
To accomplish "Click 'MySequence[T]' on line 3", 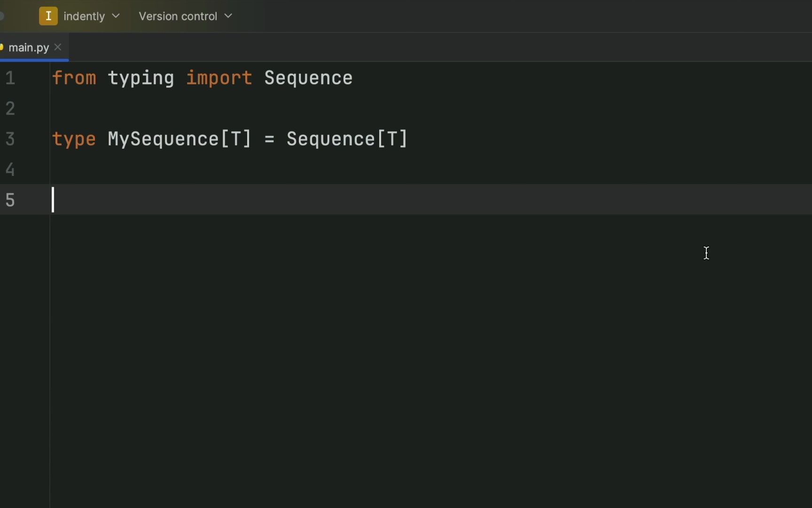I will pos(180,140).
